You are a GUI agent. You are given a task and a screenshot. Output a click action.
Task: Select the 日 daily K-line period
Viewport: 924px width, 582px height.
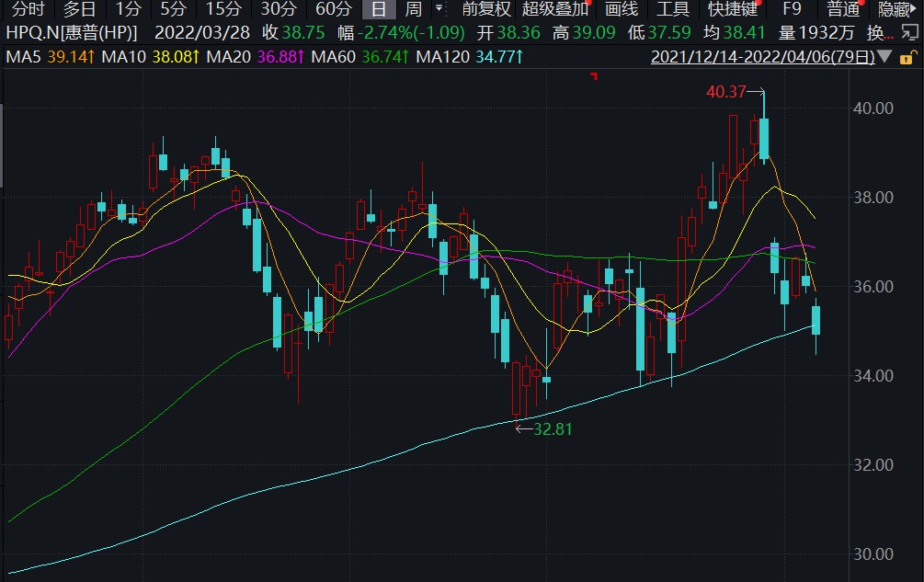click(x=378, y=10)
